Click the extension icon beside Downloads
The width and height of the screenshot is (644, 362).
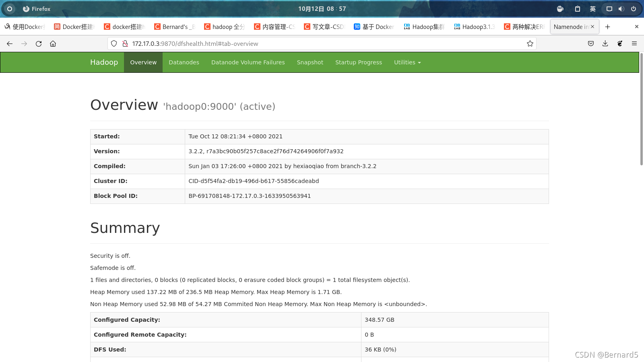[x=620, y=43]
